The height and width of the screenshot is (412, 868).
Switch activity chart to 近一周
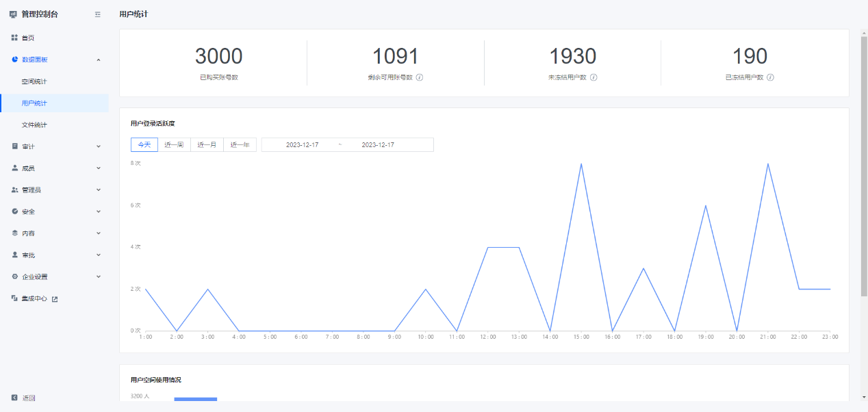174,145
